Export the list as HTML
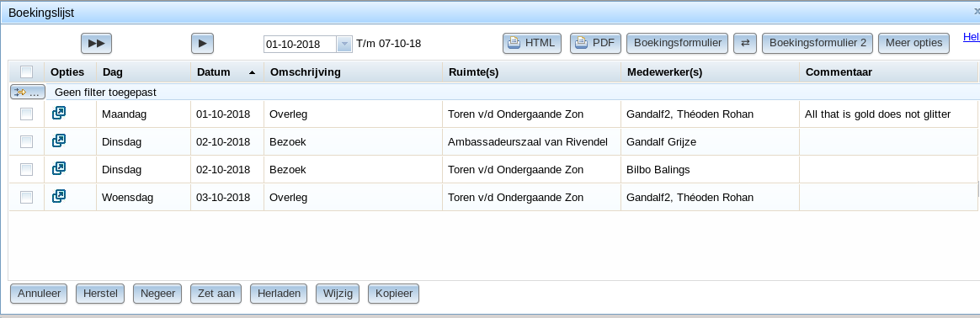 pyautogui.click(x=532, y=43)
